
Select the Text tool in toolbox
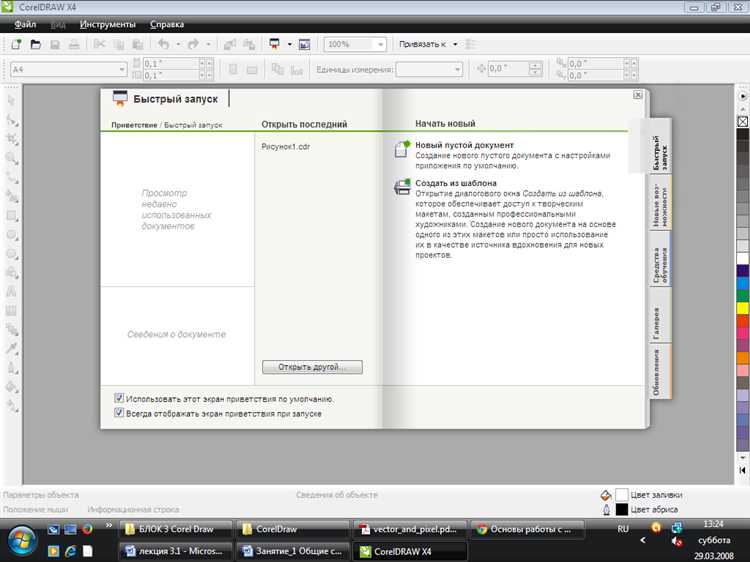[11, 291]
